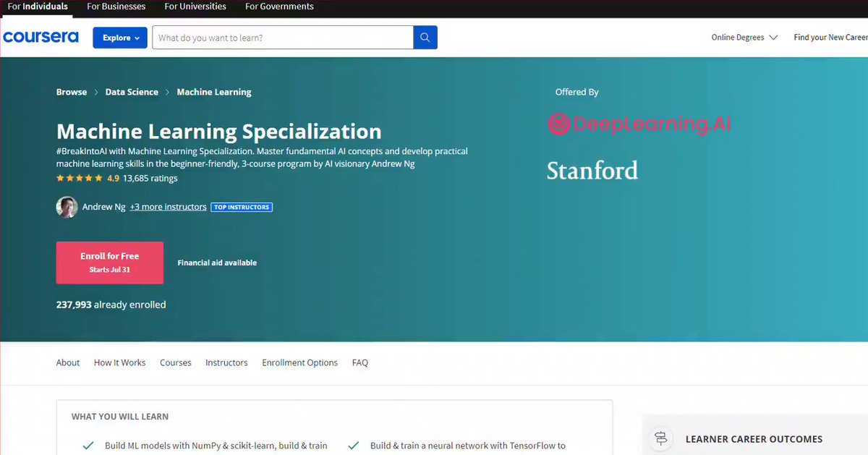This screenshot has height=455, width=868.
Task: Focus the What do you want to learn field
Action: coord(283,38)
